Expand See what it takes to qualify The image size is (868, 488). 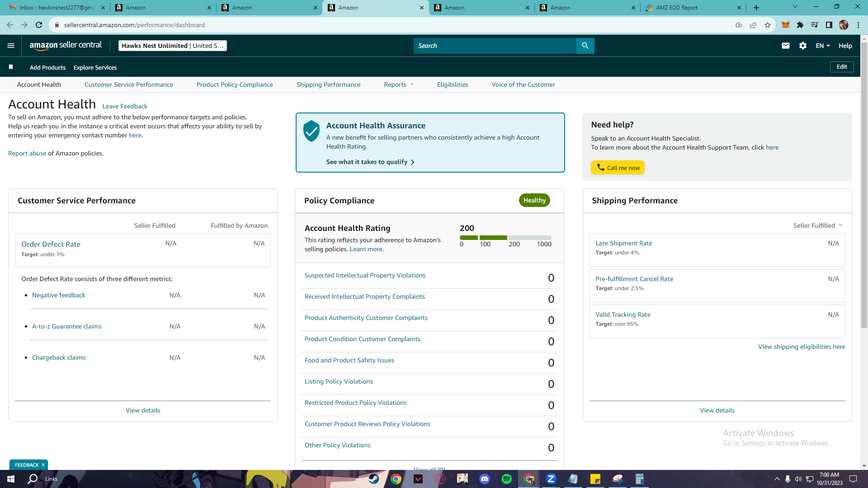(370, 162)
